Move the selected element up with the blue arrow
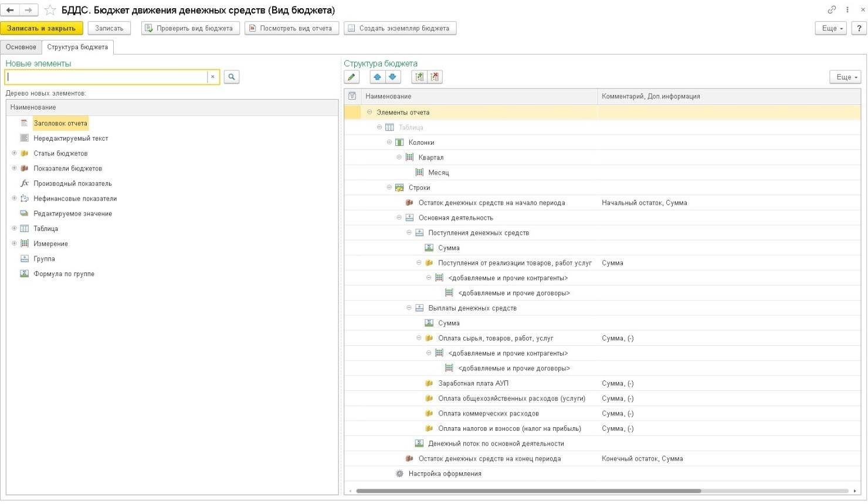868x504 pixels. click(377, 77)
